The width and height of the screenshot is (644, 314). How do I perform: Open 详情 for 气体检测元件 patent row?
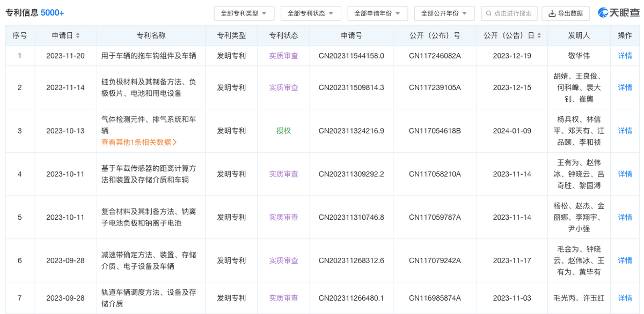click(625, 131)
